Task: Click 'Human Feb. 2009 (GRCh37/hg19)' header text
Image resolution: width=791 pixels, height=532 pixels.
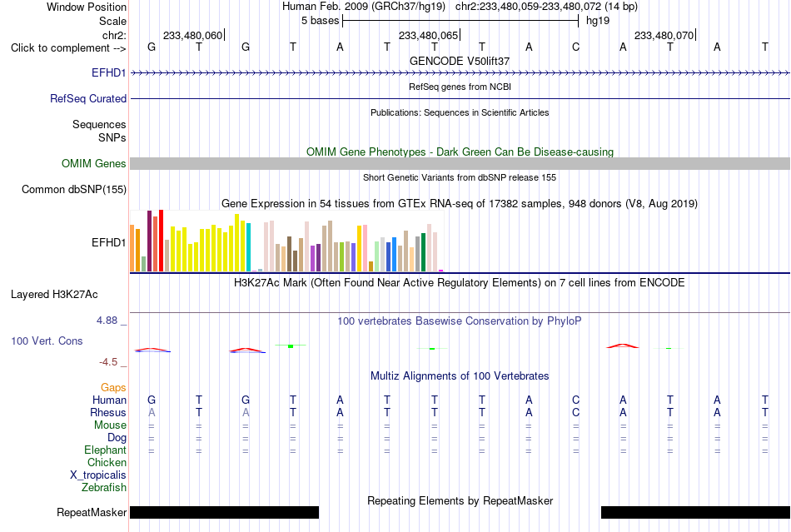Action: pos(364,7)
